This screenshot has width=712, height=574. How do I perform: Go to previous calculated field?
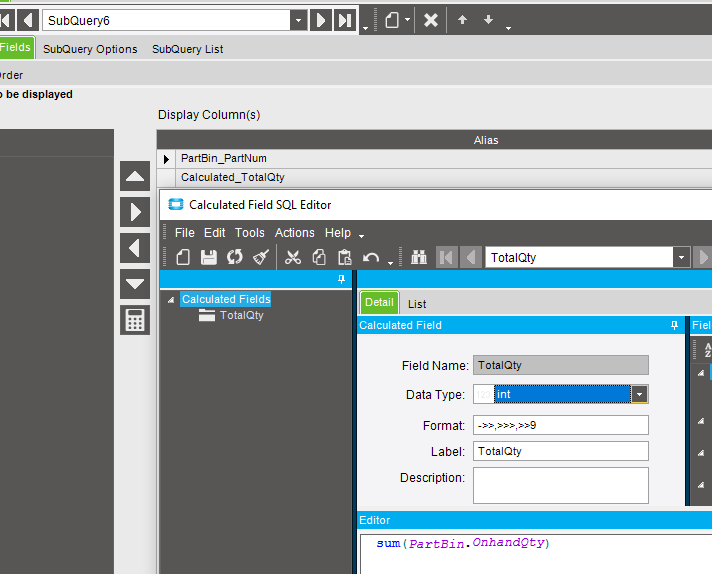click(x=471, y=257)
